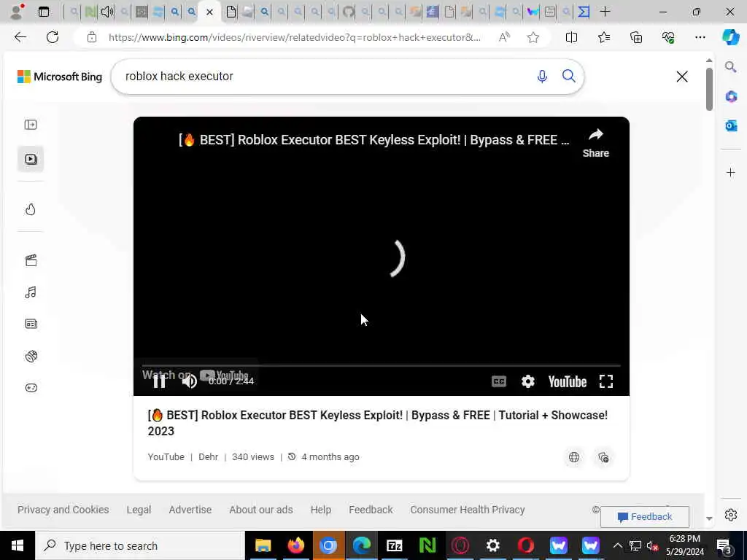This screenshot has height=560, width=747.
Task: Toggle fullscreen on the video player
Action: coord(606,381)
